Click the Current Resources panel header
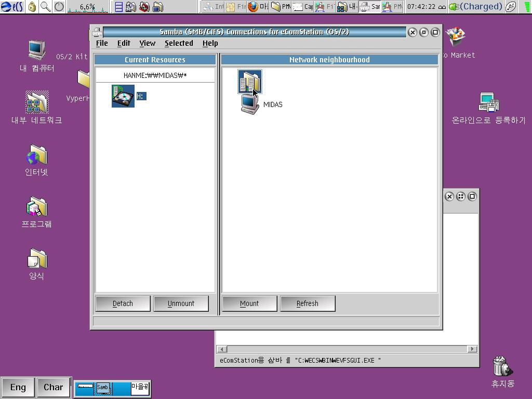 (x=155, y=60)
